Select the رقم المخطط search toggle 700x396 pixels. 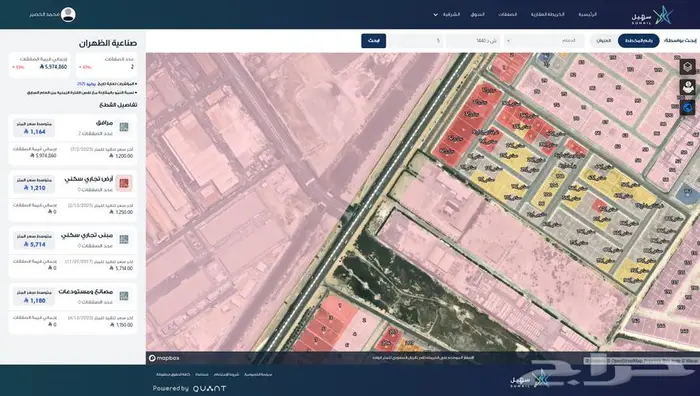638,41
